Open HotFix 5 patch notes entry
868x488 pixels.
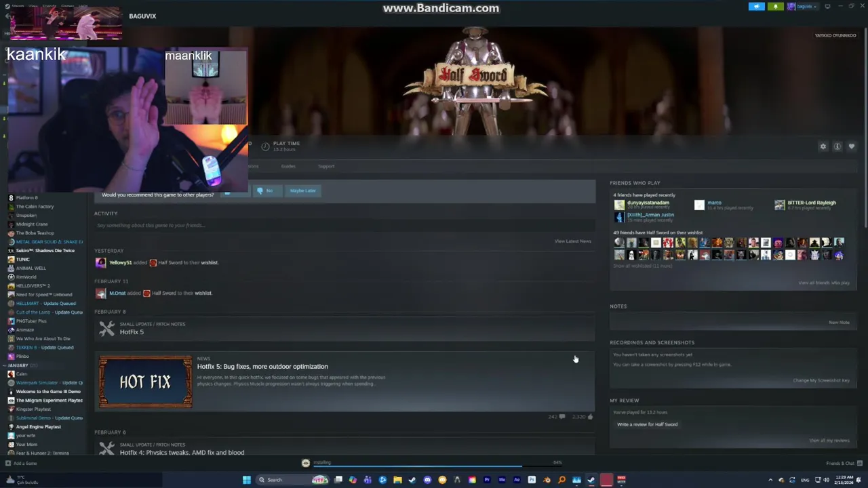344,328
